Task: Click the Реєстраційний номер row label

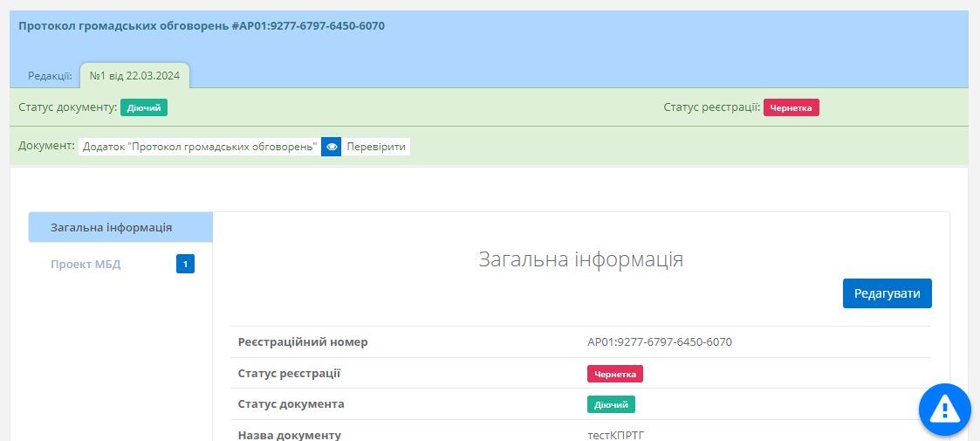Action: click(x=303, y=341)
